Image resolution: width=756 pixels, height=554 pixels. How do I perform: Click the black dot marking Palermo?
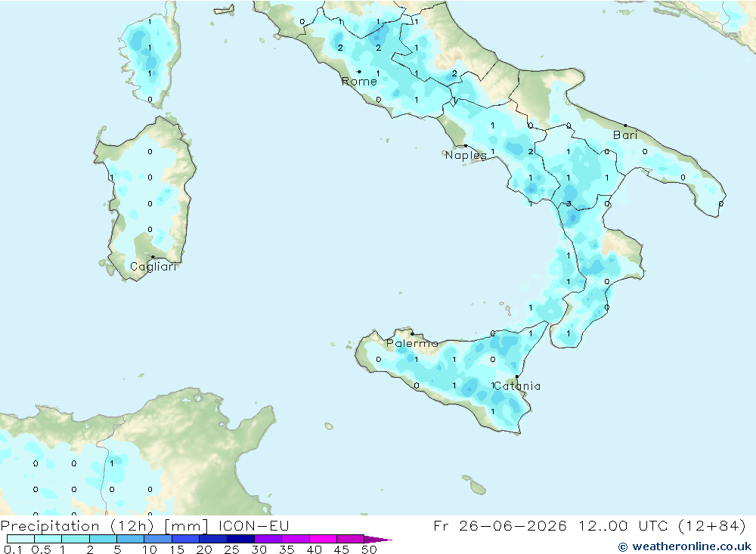[x=412, y=333]
